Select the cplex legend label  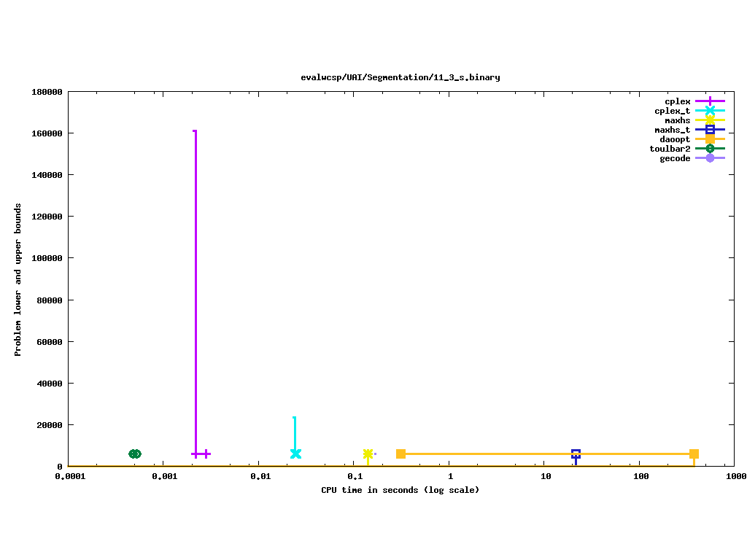[677, 101]
